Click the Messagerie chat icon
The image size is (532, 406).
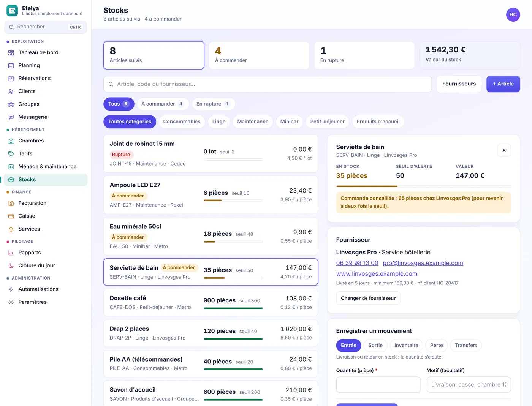(11, 117)
